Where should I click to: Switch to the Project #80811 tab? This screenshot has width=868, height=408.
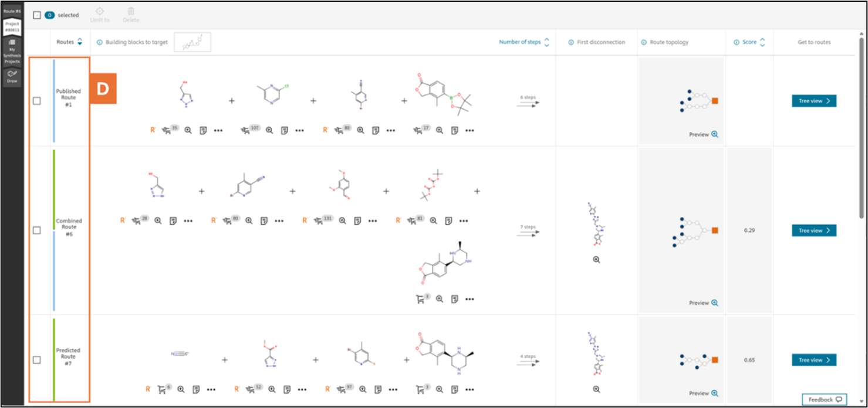12,27
